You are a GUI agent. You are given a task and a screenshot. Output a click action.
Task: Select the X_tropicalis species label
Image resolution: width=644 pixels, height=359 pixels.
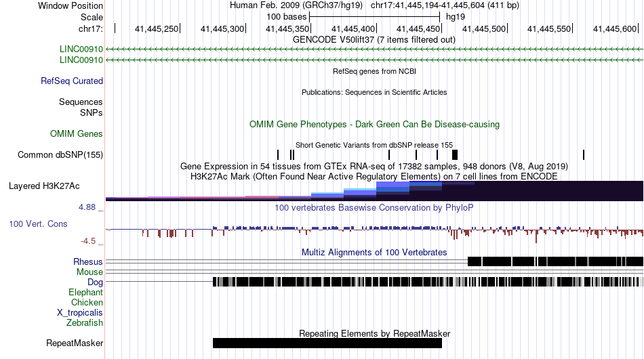click(80, 313)
